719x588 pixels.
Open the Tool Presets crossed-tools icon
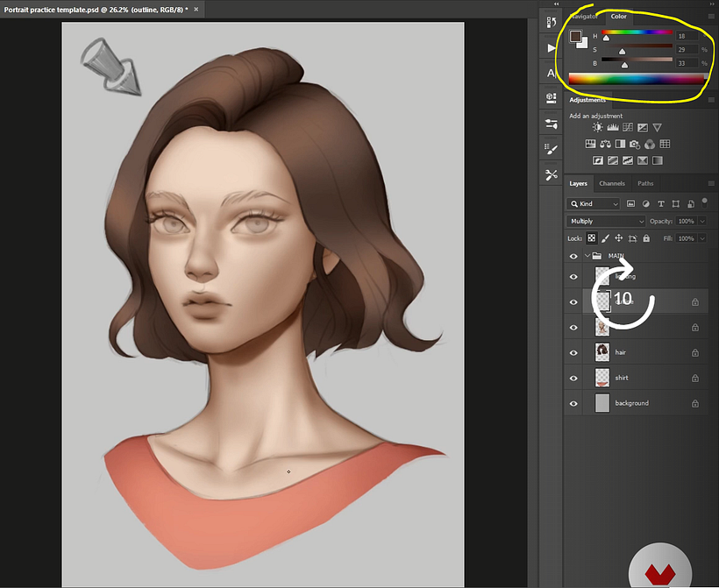552,174
